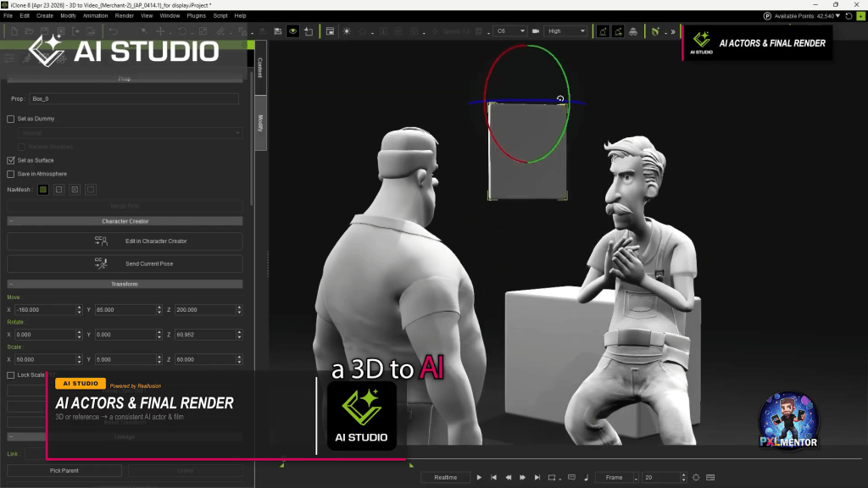Click the first highlighted motion tool icon after High
The image size is (868, 488).
tap(603, 31)
